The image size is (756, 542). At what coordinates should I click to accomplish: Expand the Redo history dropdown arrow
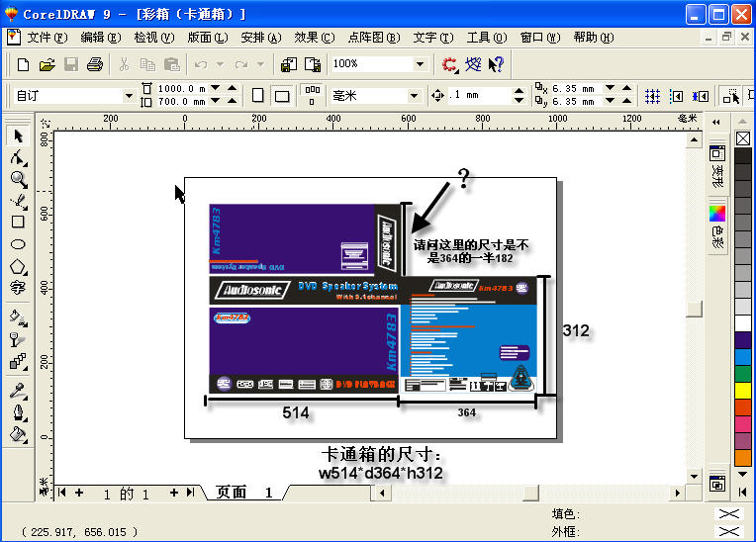click(260, 64)
